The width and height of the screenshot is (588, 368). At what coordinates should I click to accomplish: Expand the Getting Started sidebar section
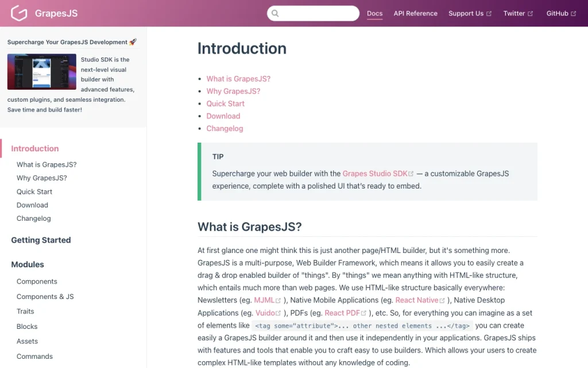click(41, 240)
